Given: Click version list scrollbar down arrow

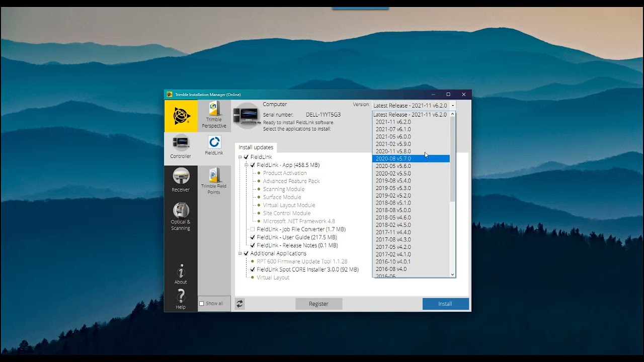Looking at the screenshot, I should coord(452,275).
